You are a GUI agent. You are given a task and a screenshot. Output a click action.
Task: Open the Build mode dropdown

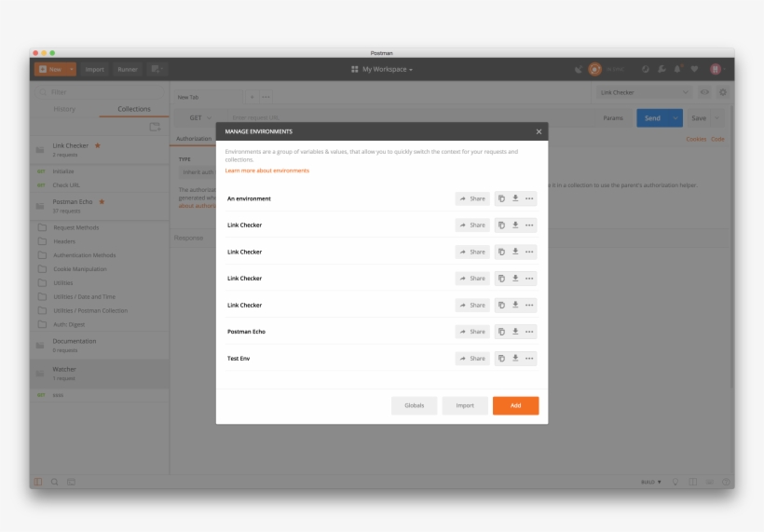click(x=651, y=482)
